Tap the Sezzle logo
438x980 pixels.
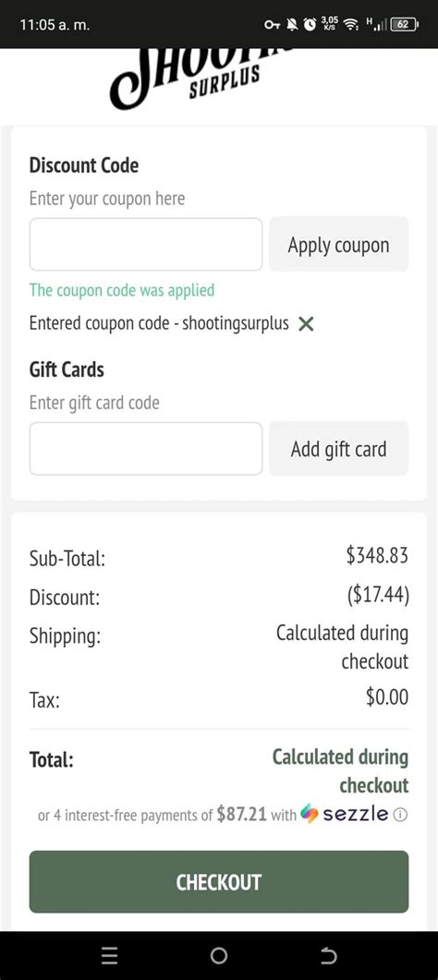coord(345,815)
